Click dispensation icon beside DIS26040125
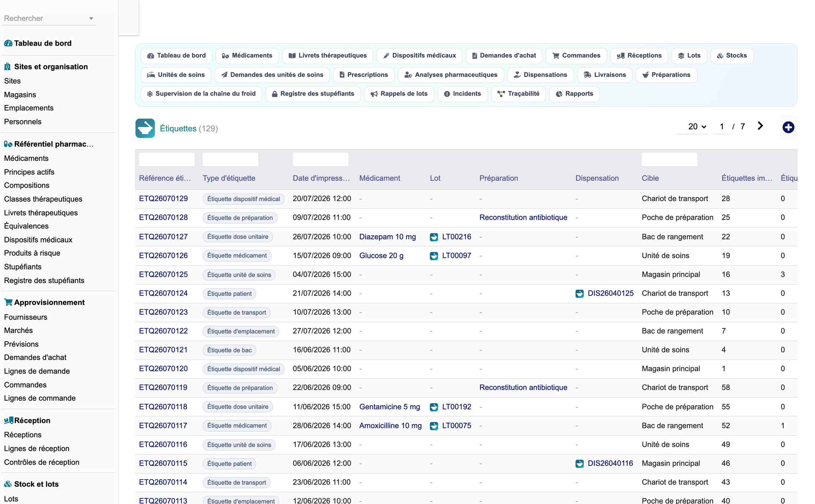The image size is (815, 504). [580, 293]
